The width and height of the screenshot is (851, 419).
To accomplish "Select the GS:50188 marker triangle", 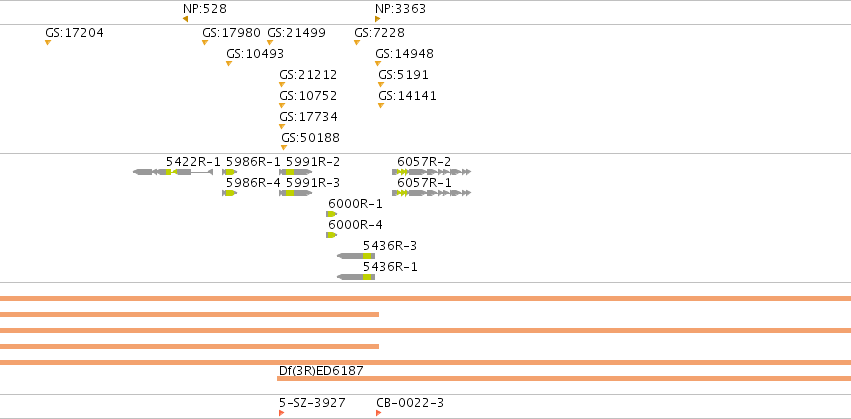I will tap(284, 148).
